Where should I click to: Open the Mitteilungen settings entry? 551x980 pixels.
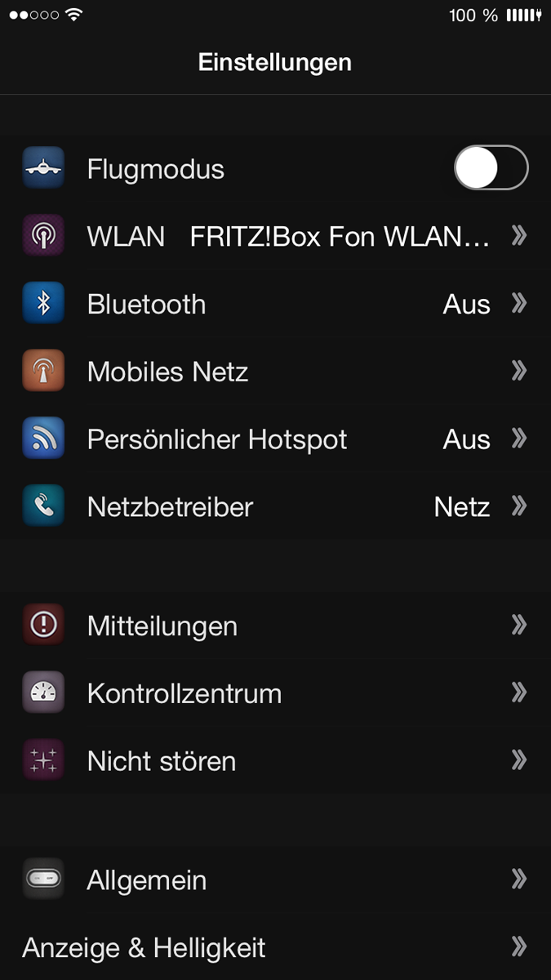[275, 626]
